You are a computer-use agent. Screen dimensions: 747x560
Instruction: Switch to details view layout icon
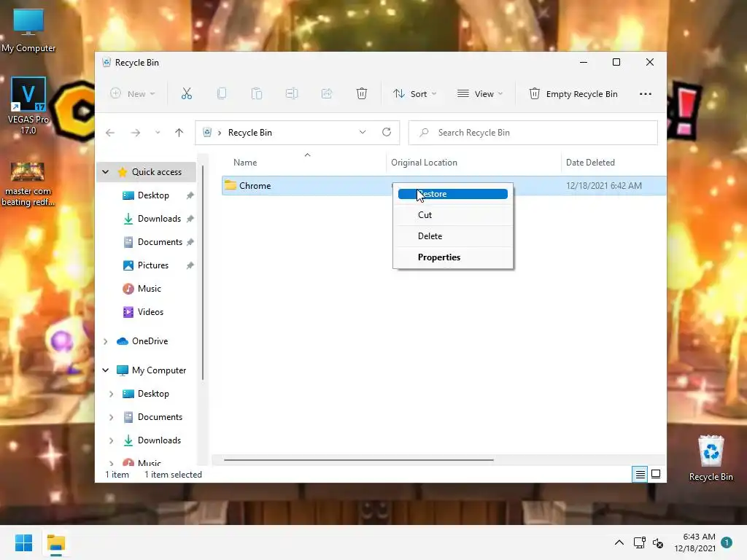[640, 474]
